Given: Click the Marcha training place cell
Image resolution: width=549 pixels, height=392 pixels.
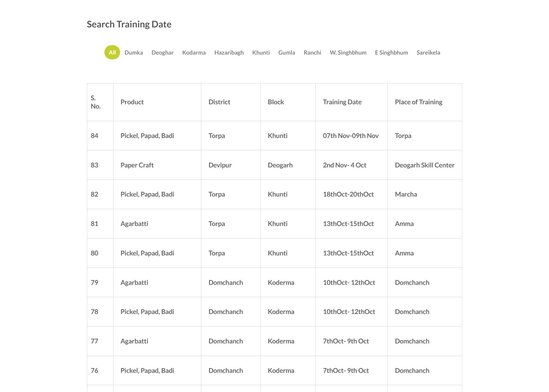Looking at the screenshot, I should [x=406, y=194].
